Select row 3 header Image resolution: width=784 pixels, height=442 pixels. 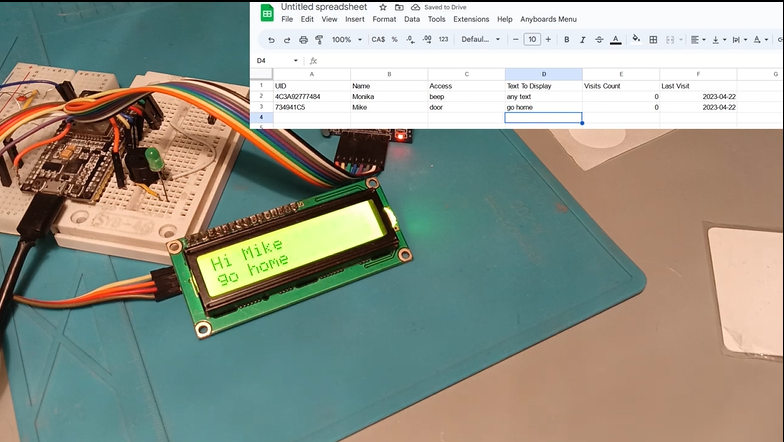click(x=261, y=107)
